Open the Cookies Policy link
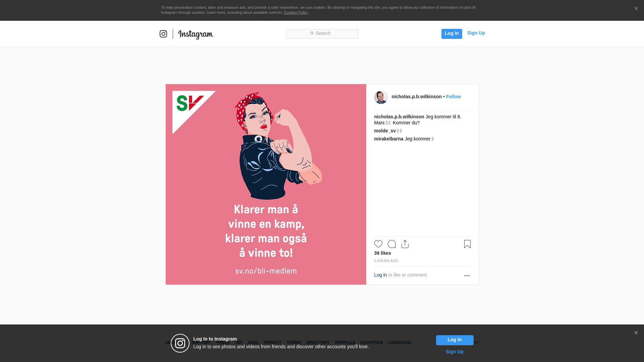Viewport: 644px width, 362px height. pyautogui.click(x=296, y=12)
